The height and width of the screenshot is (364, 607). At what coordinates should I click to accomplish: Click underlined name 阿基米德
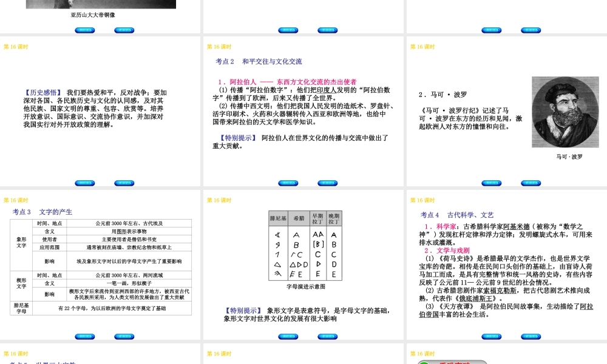pyautogui.click(x=517, y=226)
